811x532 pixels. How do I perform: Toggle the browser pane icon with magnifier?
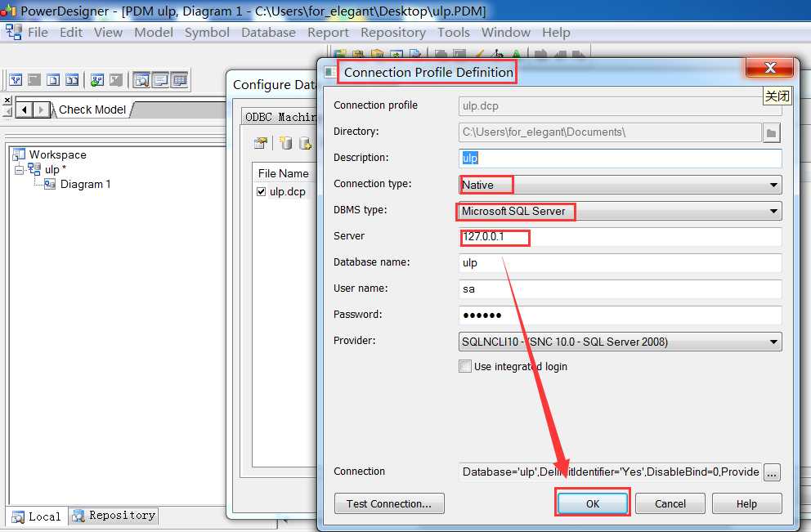[x=141, y=79]
